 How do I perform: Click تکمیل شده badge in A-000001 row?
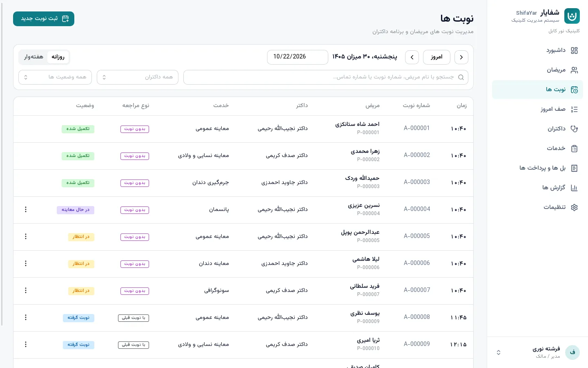click(78, 129)
